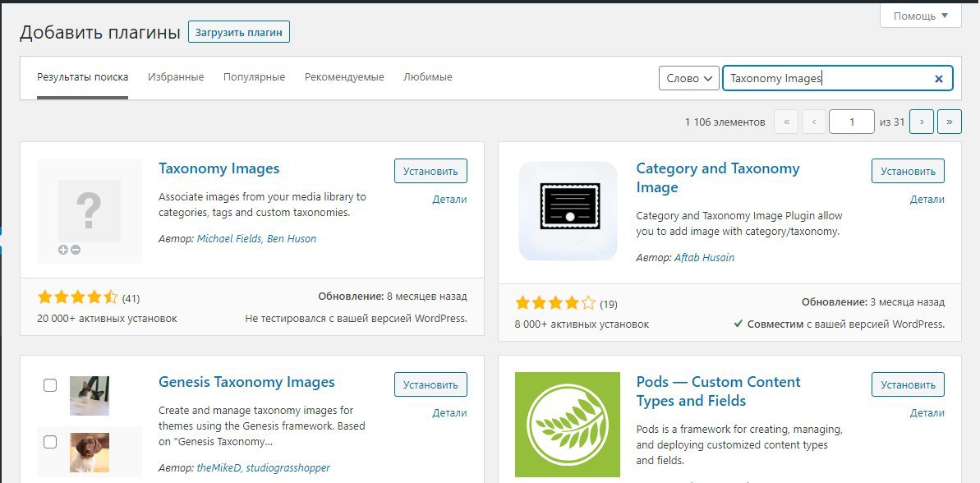View Детали for Genesis Taxonomy Images
The height and width of the screenshot is (483, 980).
pyautogui.click(x=449, y=414)
